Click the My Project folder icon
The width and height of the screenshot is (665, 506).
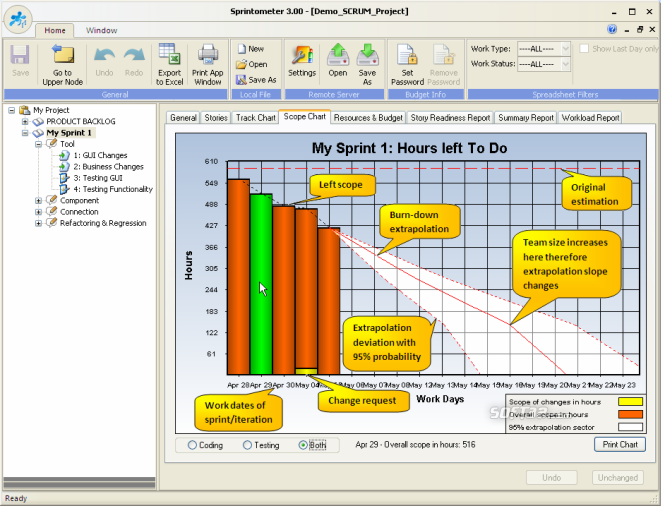click(25, 110)
